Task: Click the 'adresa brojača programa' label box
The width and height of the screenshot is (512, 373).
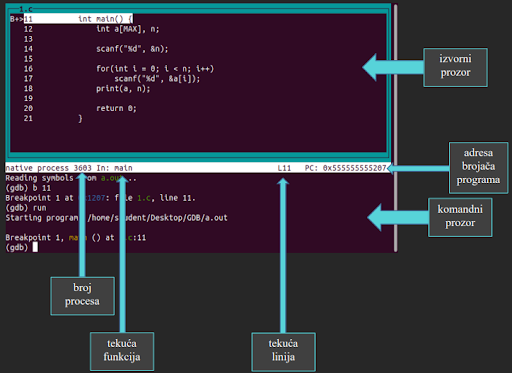Action: pos(478,168)
